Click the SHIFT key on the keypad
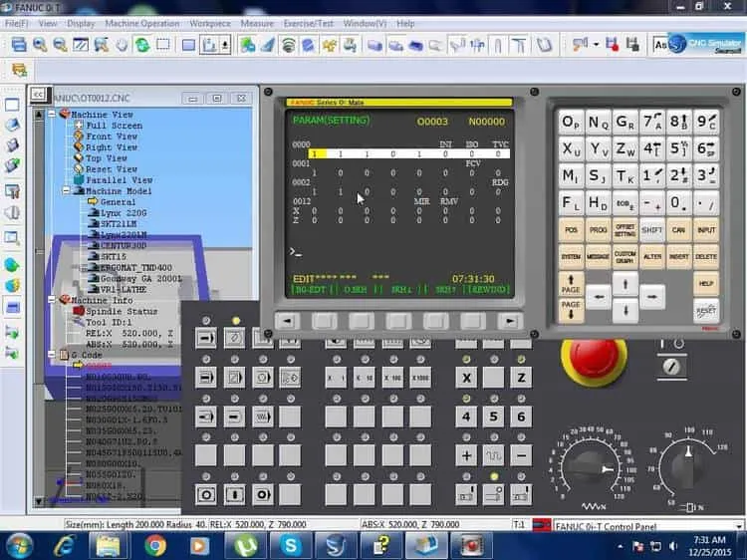Viewport: 747px width, 560px height. 651,230
